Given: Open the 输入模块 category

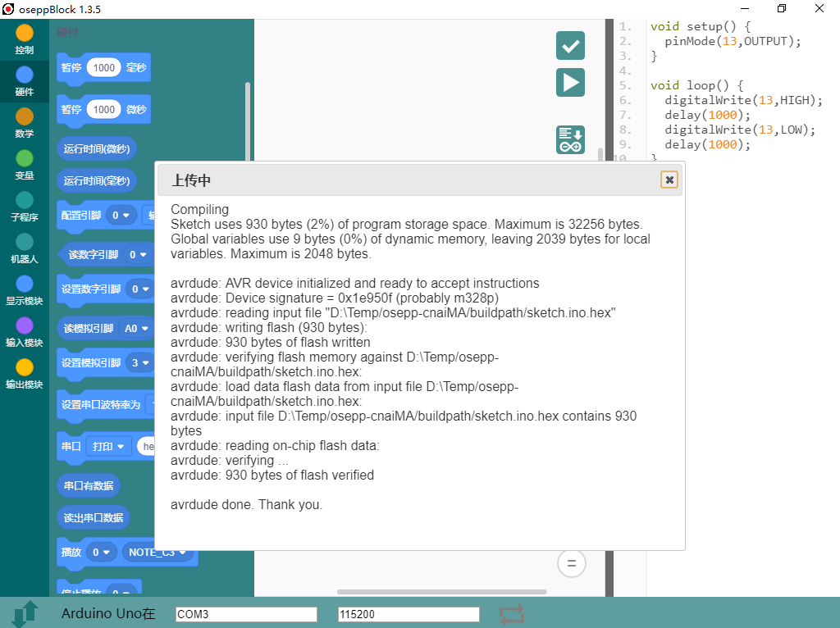Looking at the screenshot, I should (x=25, y=332).
